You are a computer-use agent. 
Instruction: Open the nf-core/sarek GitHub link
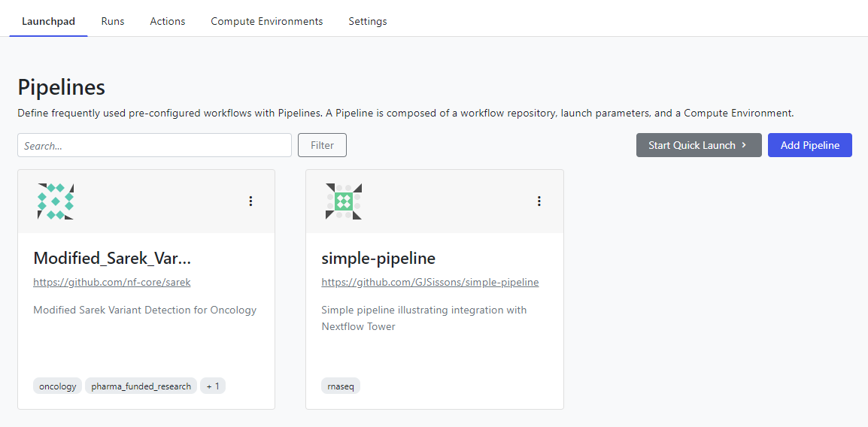click(x=112, y=283)
